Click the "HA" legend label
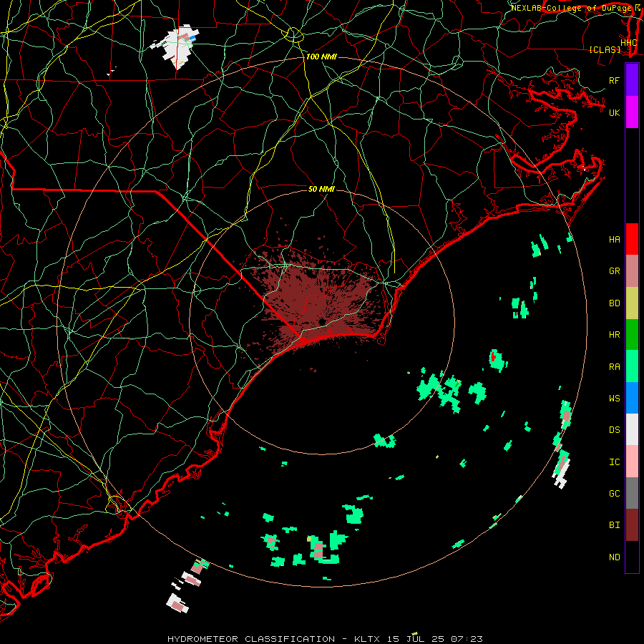This screenshot has width=644, height=644. click(x=614, y=240)
